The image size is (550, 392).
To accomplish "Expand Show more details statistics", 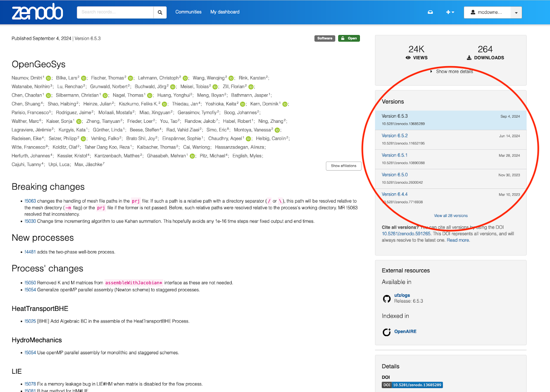I will (452, 72).
